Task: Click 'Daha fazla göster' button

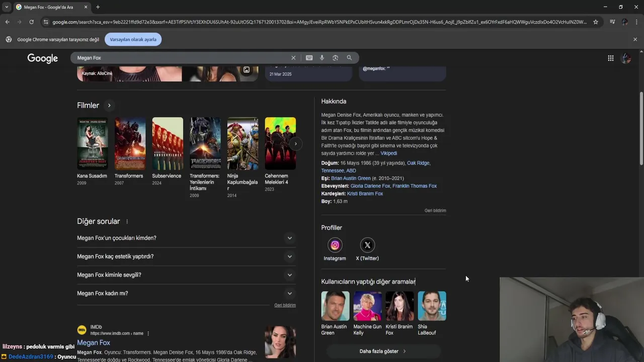Action: 383,351
